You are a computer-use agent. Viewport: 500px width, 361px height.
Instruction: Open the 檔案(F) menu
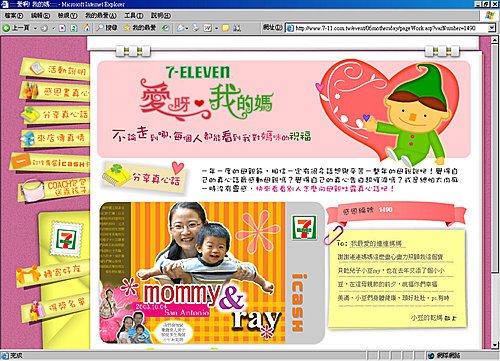(x=14, y=16)
